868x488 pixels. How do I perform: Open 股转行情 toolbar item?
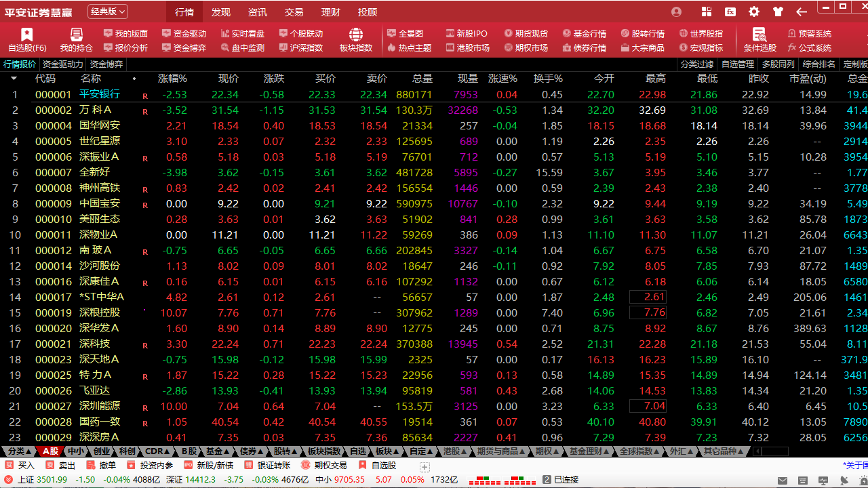(642, 33)
